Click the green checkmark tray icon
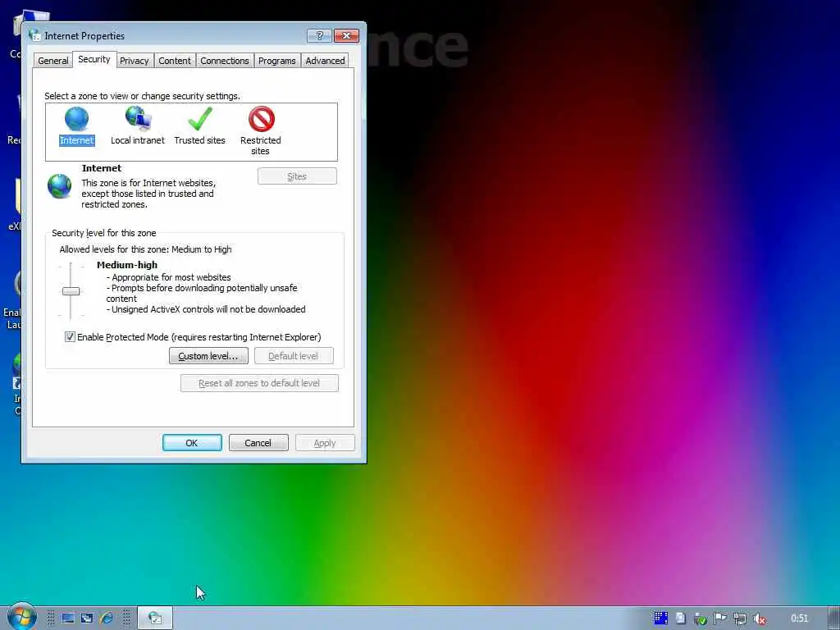The width and height of the screenshot is (840, 630). [x=701, y=619]
